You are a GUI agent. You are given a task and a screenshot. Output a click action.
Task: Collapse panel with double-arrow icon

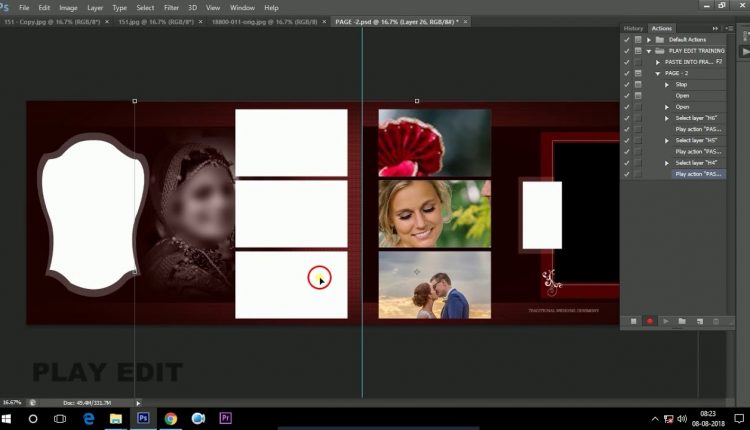point(715,28)
